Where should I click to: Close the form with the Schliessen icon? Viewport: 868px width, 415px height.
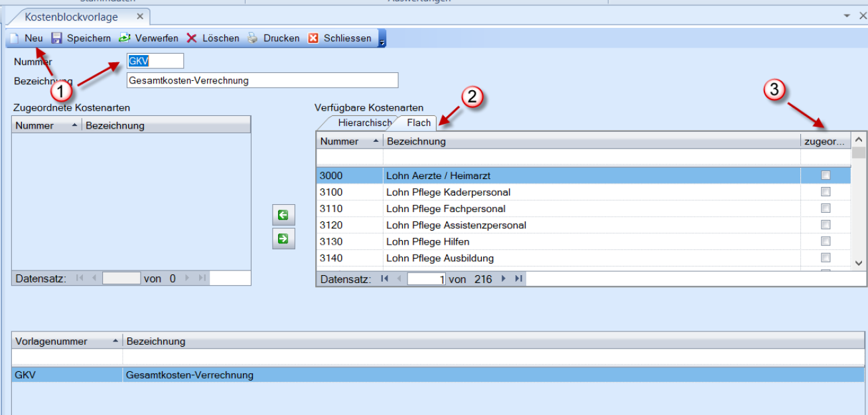pos(313,38)
